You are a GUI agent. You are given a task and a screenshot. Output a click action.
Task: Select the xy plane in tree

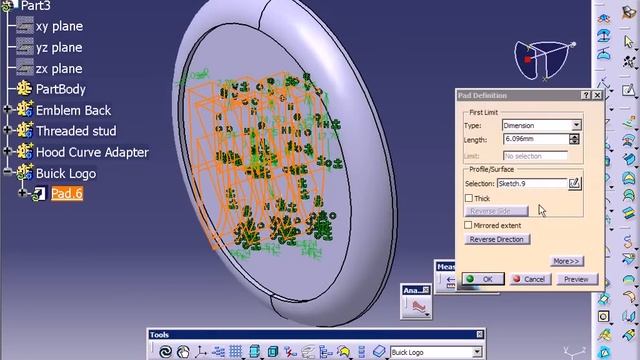60,26
